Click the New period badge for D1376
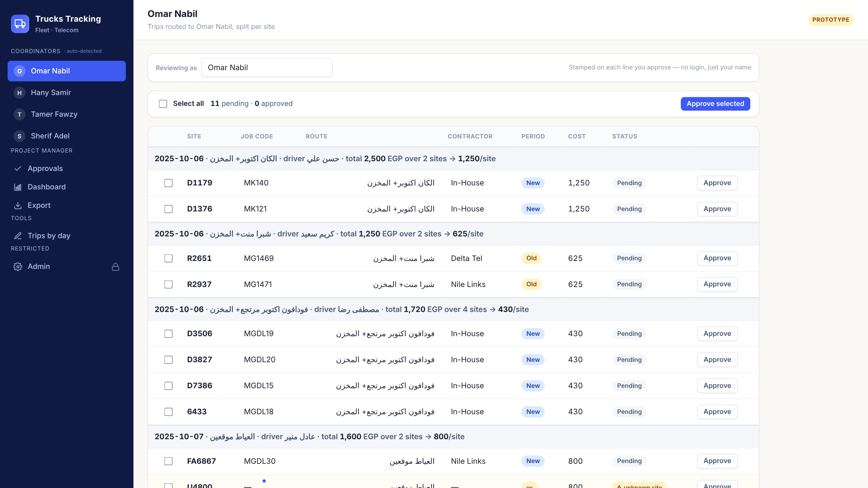Image resolution: width=868 pixels, height=488 pixels. [533, 209]
